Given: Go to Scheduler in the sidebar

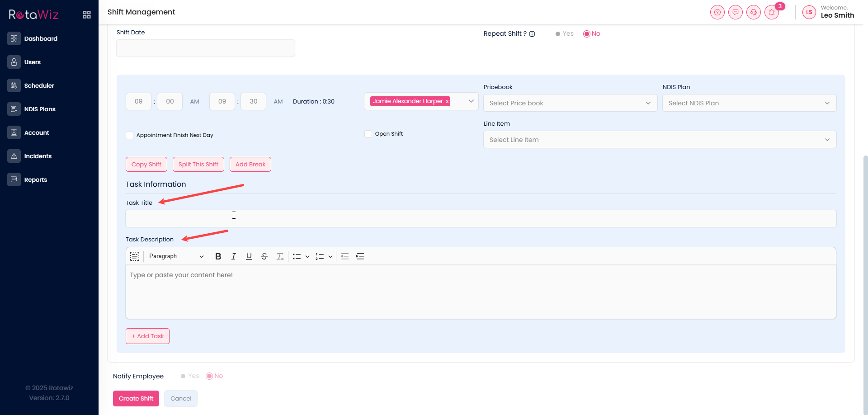Looking at the screenshot, I should tap(39, 85).
